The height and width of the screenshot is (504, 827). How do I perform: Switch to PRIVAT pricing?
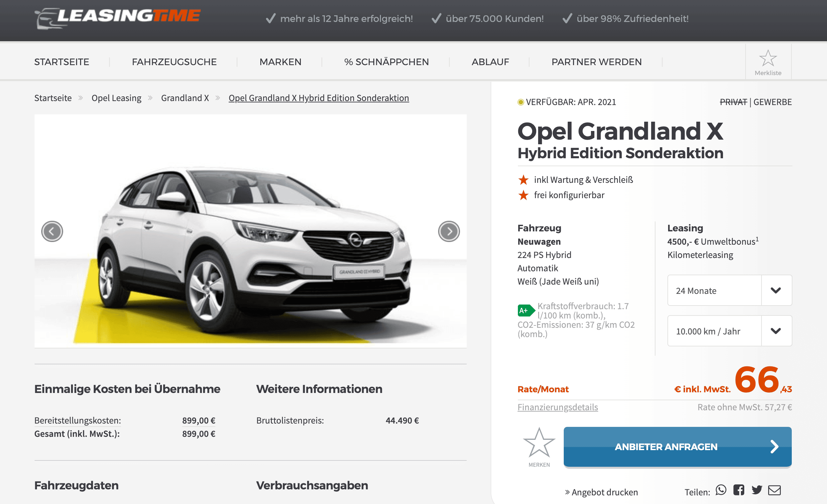(x=733, y=102)
